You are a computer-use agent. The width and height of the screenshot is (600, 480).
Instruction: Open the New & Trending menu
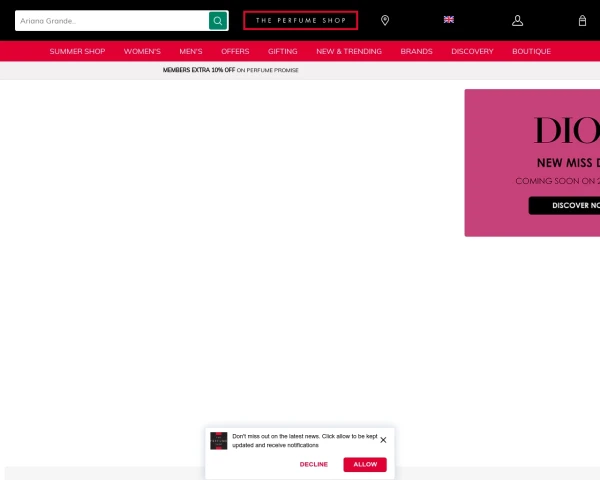coord(349,51)
